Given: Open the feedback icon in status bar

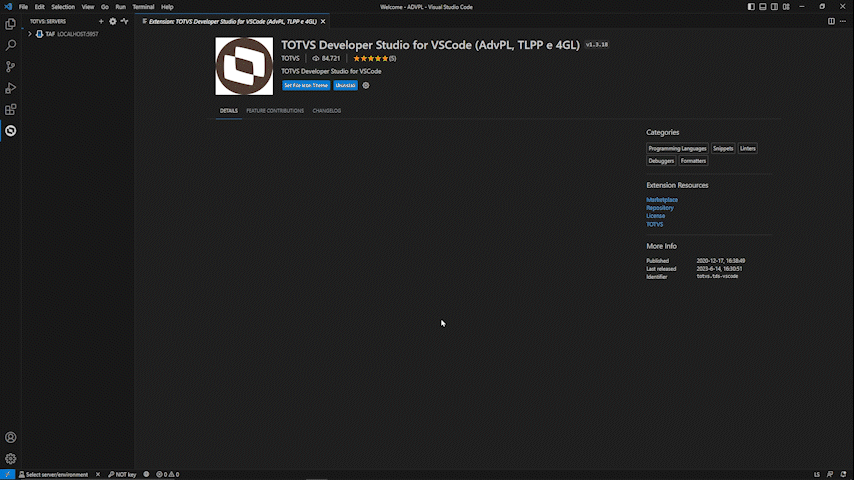Looking at the screenshot, I should (830, 475).
